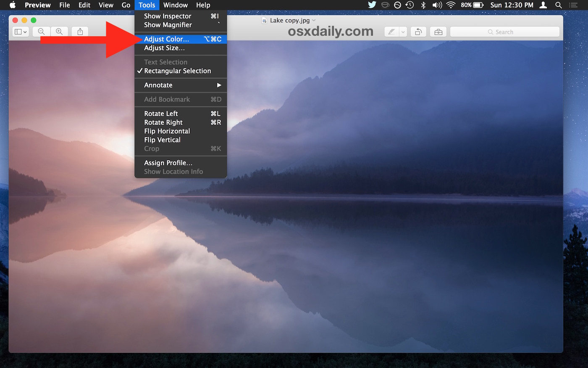Select Adjust Color… menu item
The width and height of the screenshot is (588, 368).
click(x=181, y=39)
